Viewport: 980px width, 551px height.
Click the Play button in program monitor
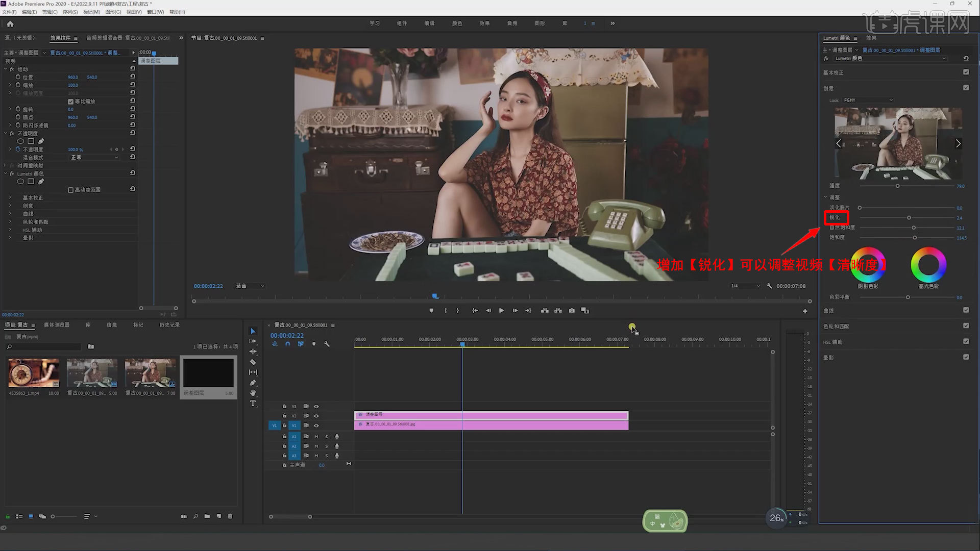coord(501,311)
